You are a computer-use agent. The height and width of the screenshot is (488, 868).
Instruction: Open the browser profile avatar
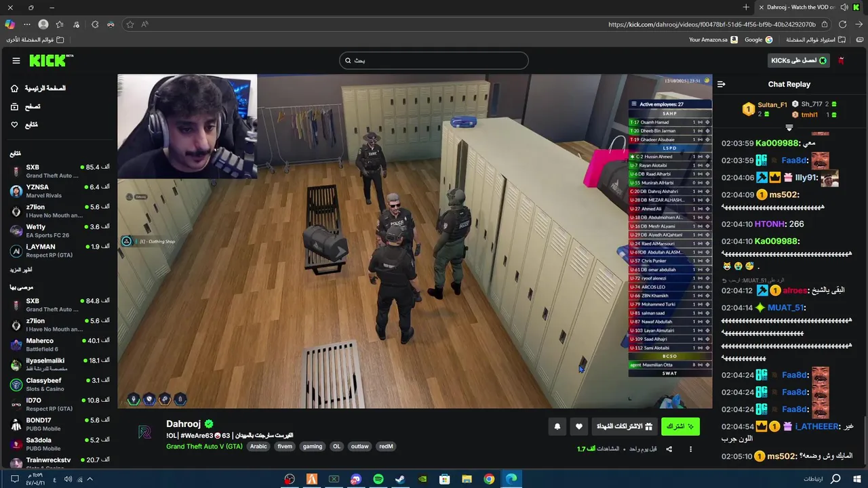[43, 24]
